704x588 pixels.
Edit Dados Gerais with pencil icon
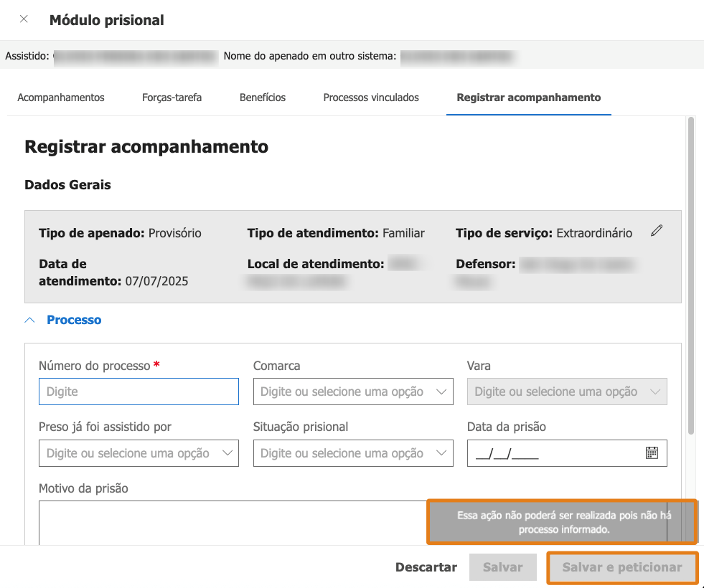[657, 230]
